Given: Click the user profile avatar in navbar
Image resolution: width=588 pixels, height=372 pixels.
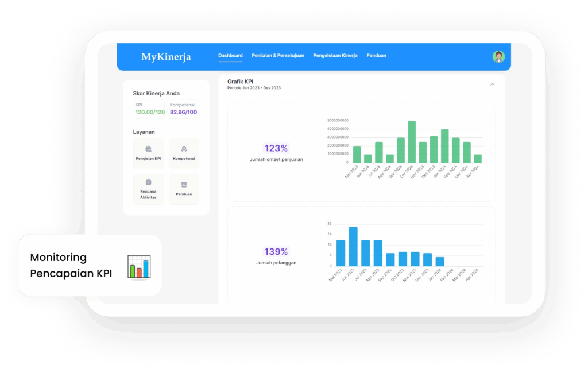Looking at the screenshot, I should pyautogui.click(x=498, y=56).
